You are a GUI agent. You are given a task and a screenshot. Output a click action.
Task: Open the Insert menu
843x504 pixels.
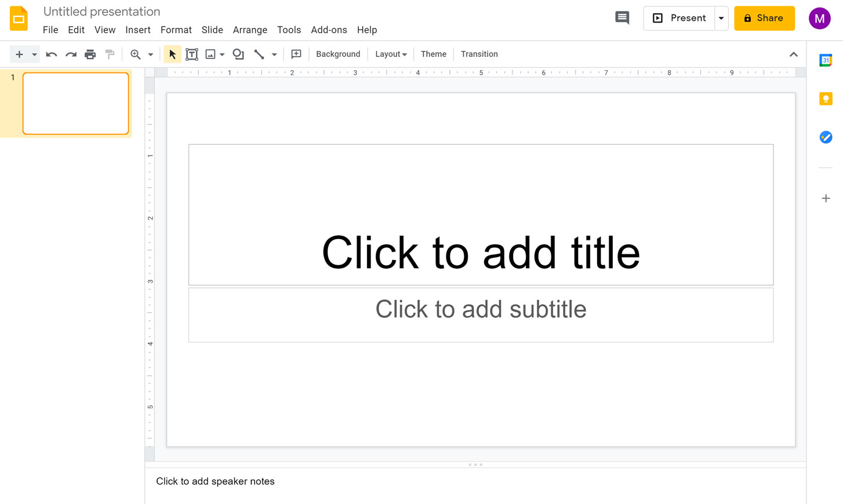point(138,30)
